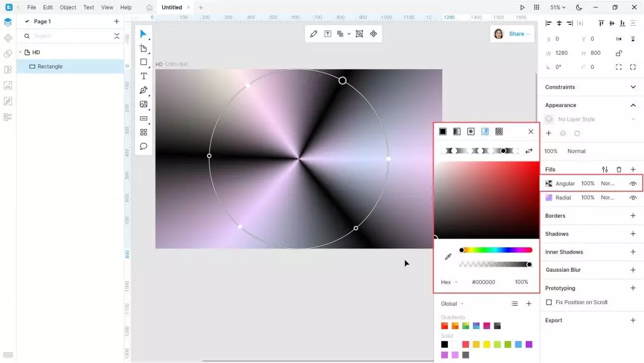This screenshot has width=644, height=363.
Task: Pick a color with the eyedropper
Action: click(448, 257)
